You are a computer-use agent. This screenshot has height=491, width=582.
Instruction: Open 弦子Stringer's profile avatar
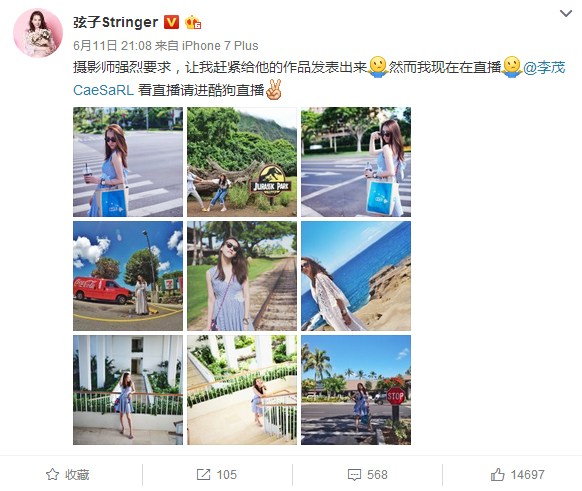[x=38, y=33]
